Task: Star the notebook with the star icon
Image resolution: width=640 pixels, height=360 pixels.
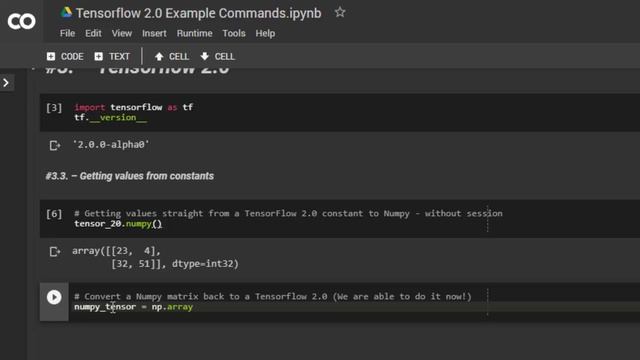Action: coord(340,13)
